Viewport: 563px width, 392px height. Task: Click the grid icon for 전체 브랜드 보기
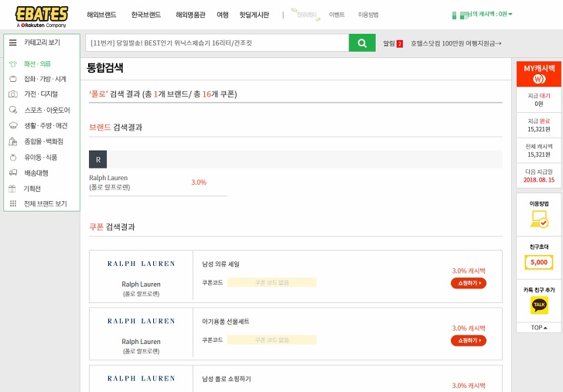click(13, 203)
